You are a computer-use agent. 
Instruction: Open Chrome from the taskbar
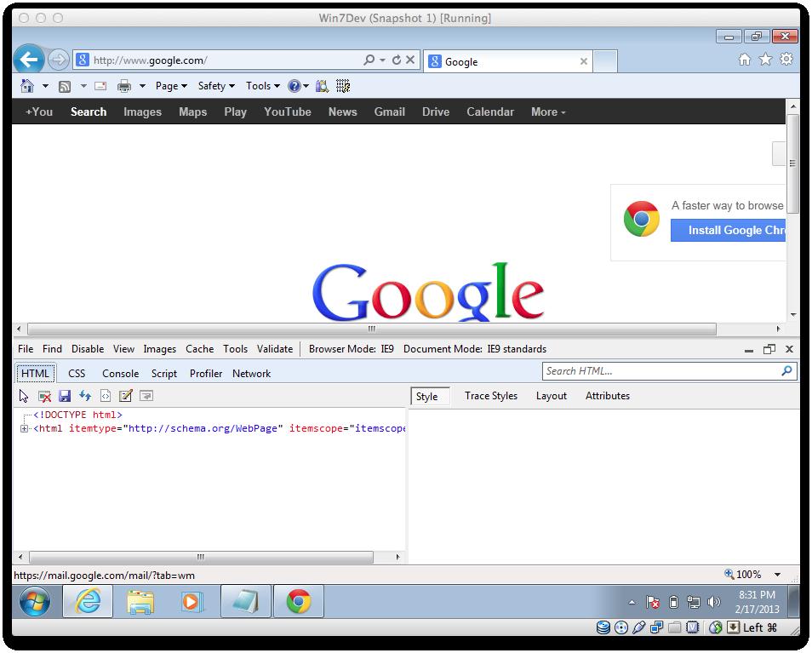pos(298,601)
